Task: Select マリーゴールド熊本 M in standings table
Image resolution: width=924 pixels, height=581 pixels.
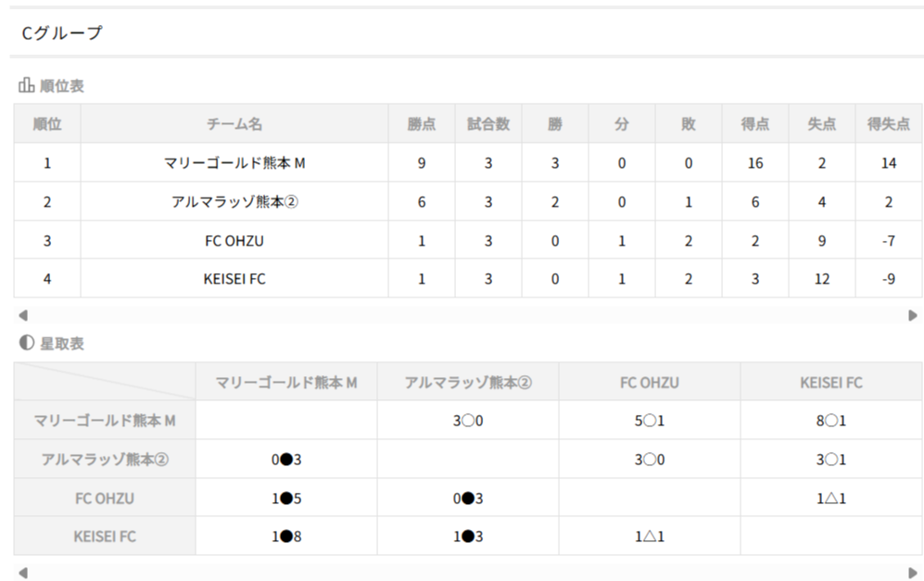Action: tap(234, 163)
